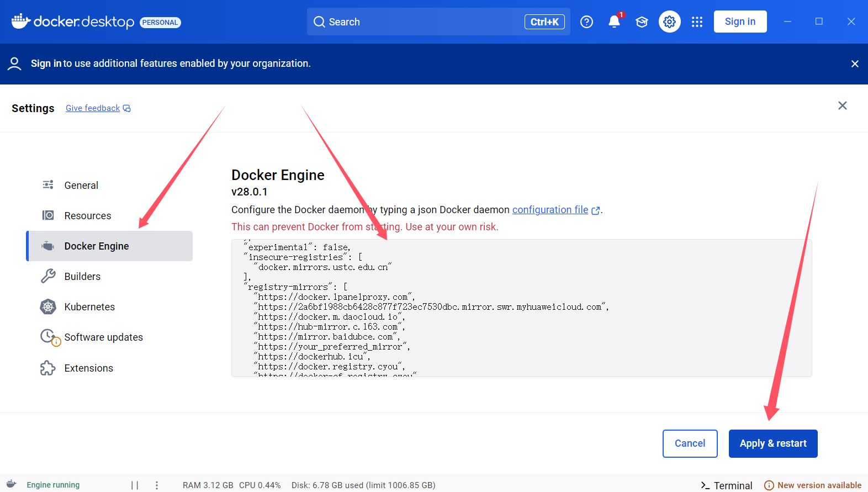868x492 pixels.
Task: Click the myhuaweicloud.com mirror line
Action: (x=431, y=306)
